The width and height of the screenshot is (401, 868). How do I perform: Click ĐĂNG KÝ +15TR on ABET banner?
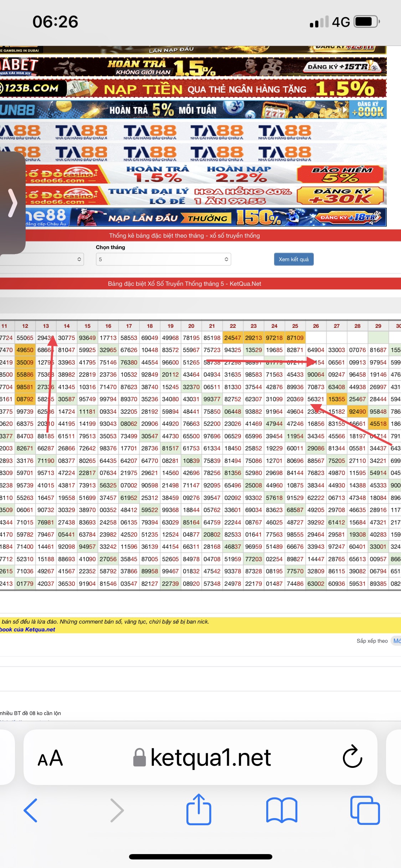(342, 67)
